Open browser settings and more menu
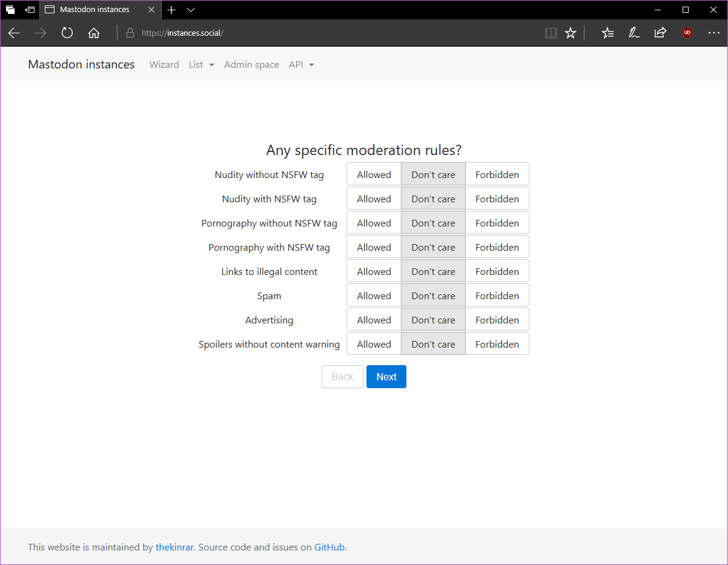This screenshot has width=728, height=565. 714,33
